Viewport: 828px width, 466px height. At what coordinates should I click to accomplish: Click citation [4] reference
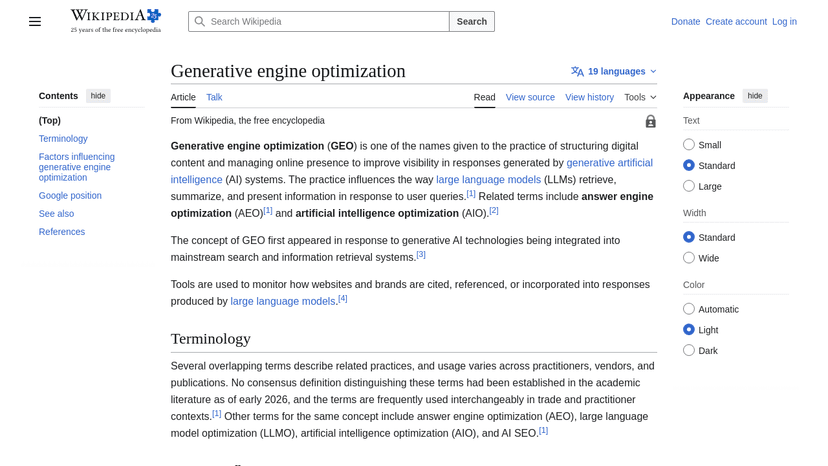(x=343, y=299)
